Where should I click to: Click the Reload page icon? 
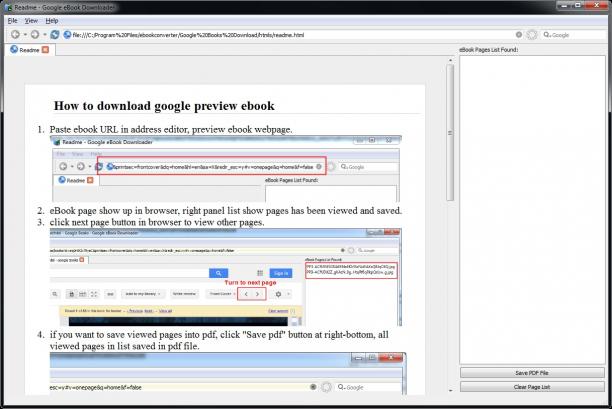coord(55,35)
